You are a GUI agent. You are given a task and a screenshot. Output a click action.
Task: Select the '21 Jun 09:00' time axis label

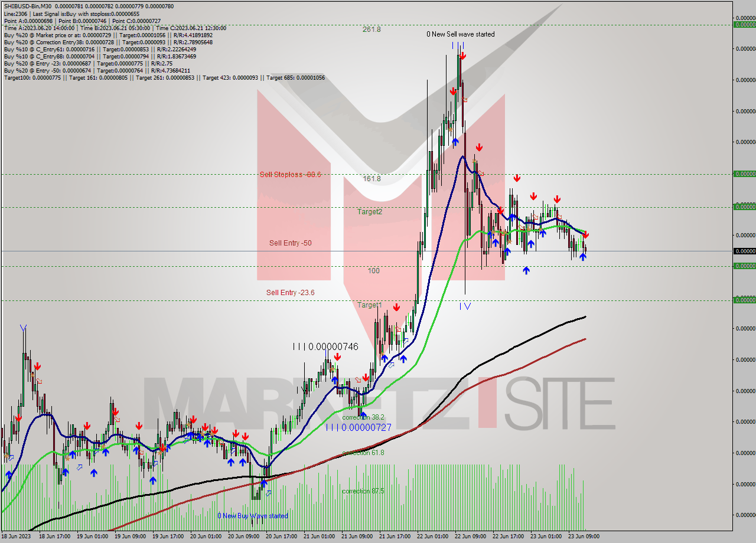[x=357, y=537]
